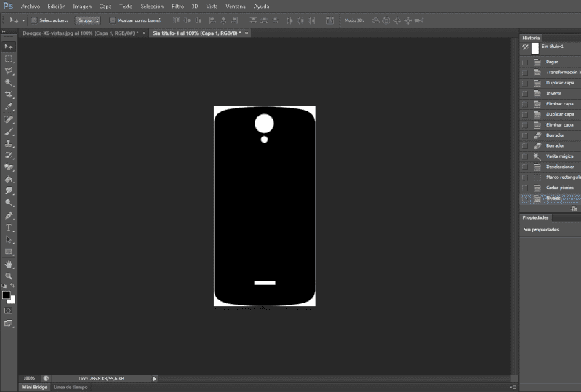
Task: Open the Capa menu
Action: coord(105,7)
